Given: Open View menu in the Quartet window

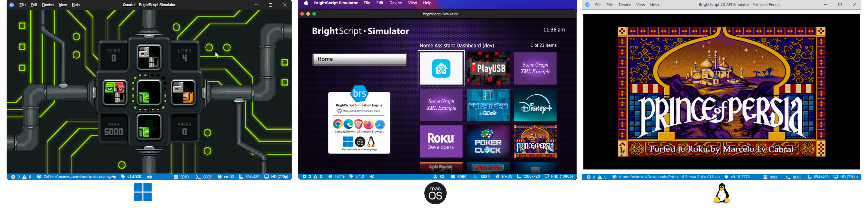Looking at the screenshot, I should pyautogui.click(x=63, y=5).
